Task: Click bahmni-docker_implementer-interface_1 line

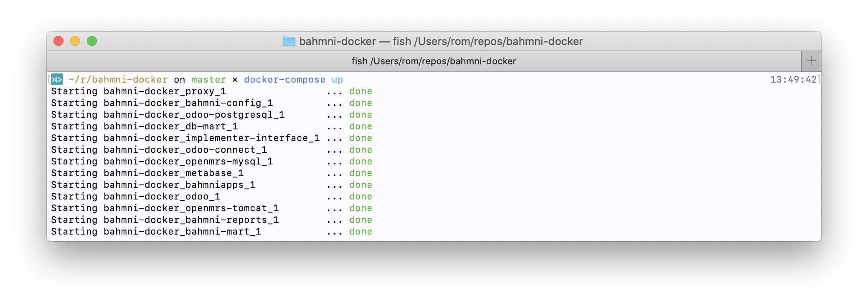Action: tap(211, 138)
